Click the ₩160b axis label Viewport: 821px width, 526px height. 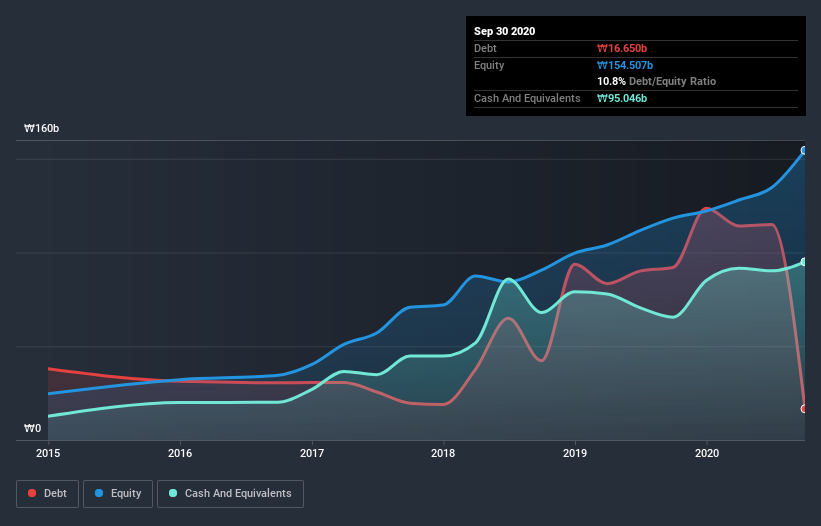(41, 128)
